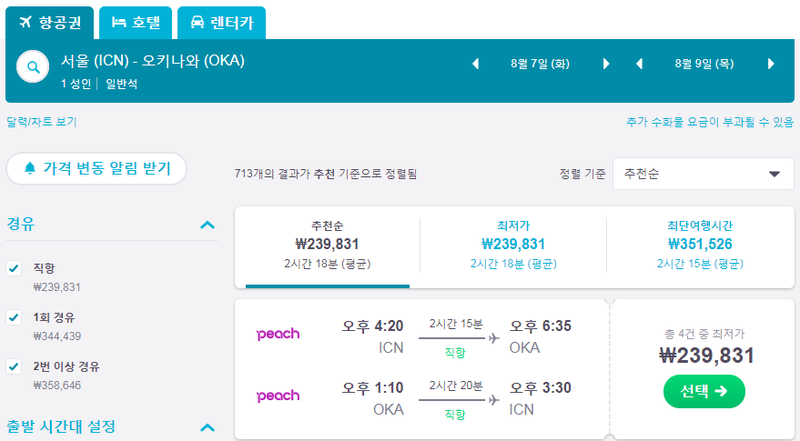Screen dimensions: 800x441
Task: Select the 최저가 sorting tab
Action: (x=513, y=245)
